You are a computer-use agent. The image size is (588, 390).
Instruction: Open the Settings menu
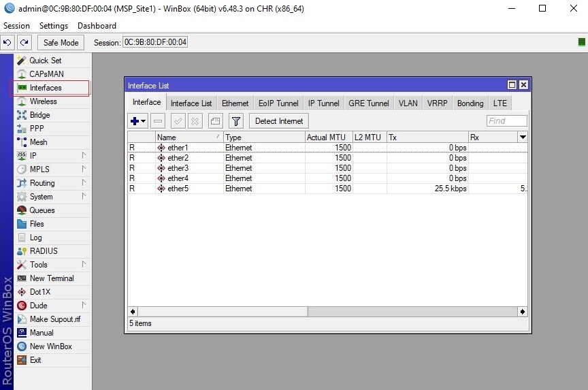pos(54,25)
